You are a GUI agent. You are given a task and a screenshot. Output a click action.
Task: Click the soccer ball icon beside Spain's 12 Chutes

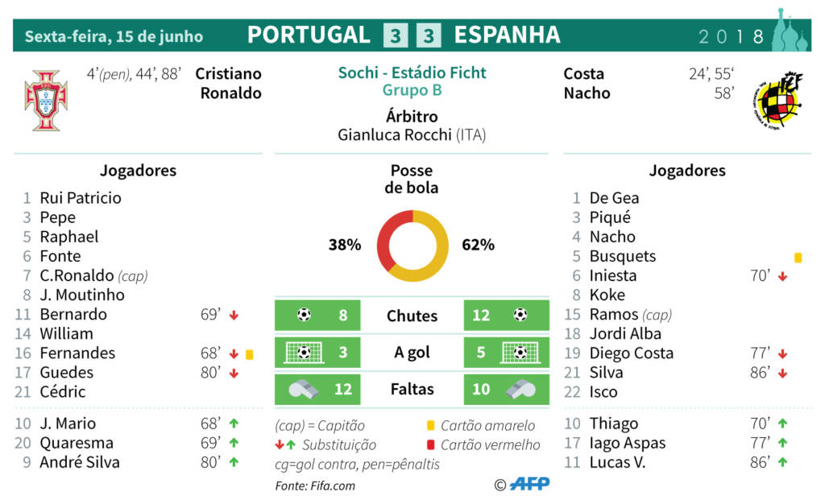tap(520, 315)
